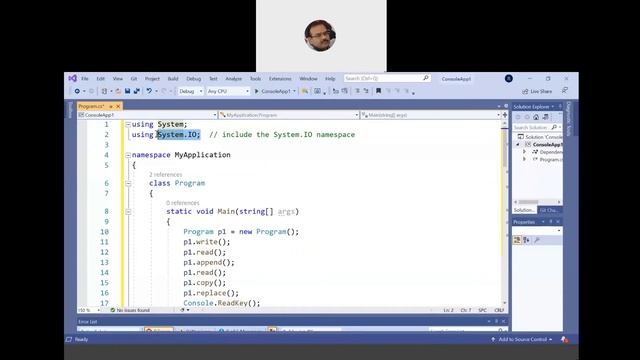The width and height of the screenshot is (640, 360).
Task: Click the Live Share button
Action: (x=537, y=91)
